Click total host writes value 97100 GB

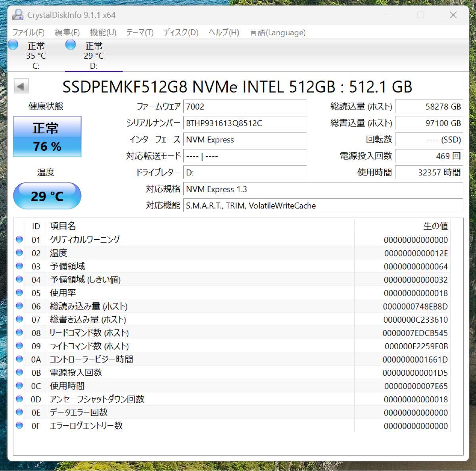coord(429,123)
